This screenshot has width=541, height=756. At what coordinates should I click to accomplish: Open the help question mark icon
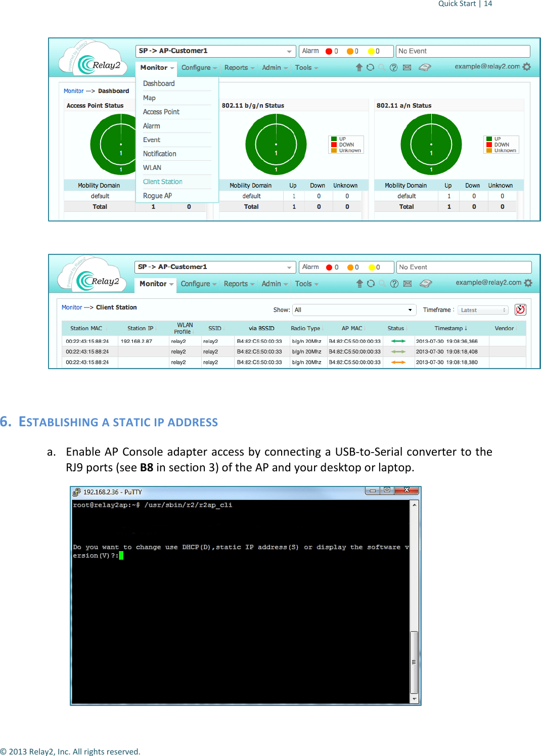[394, 67]
